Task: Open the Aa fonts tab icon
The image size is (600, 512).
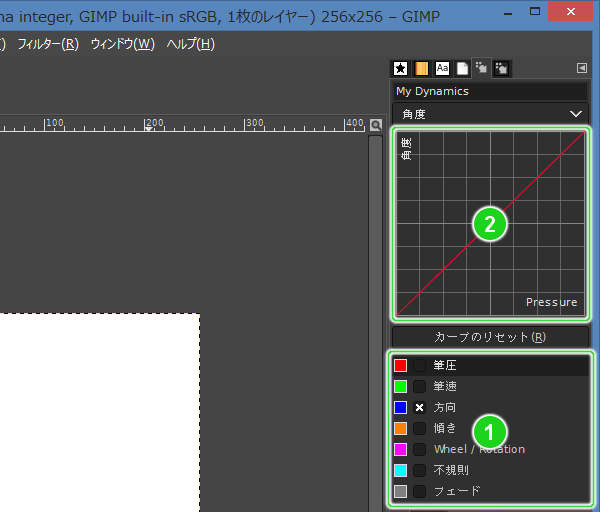Action: pyautogui.click(x=442, y=68)
